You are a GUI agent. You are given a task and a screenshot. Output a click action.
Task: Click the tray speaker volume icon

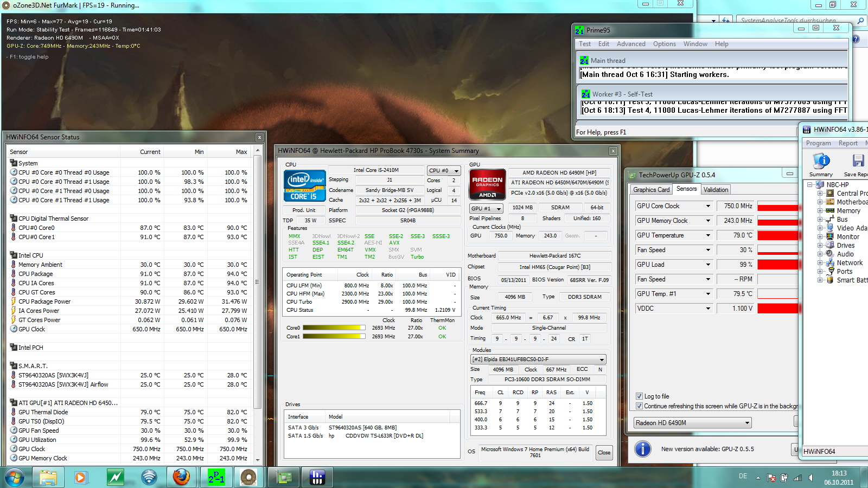click(x=811, y=478)
